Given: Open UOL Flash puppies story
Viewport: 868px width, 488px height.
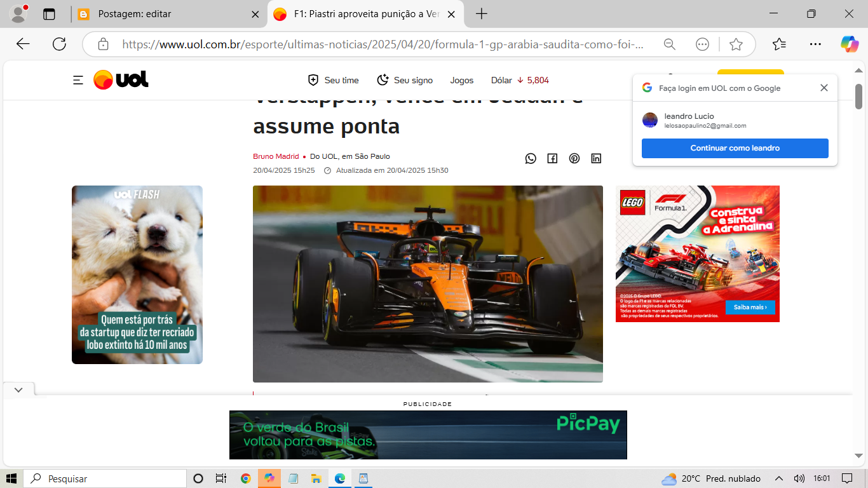Looking at the screenshot, I should click(x=137, y=274).
